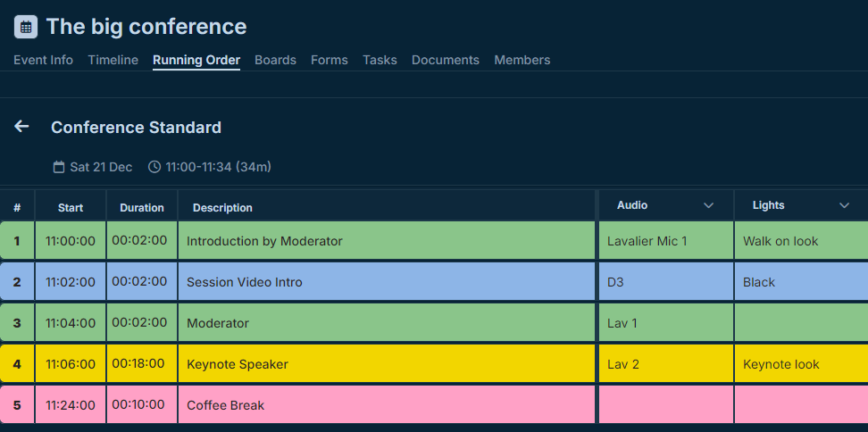Click the empty Lights cell in the Moderator row
The image size is (868, 432).
(801, 323)
